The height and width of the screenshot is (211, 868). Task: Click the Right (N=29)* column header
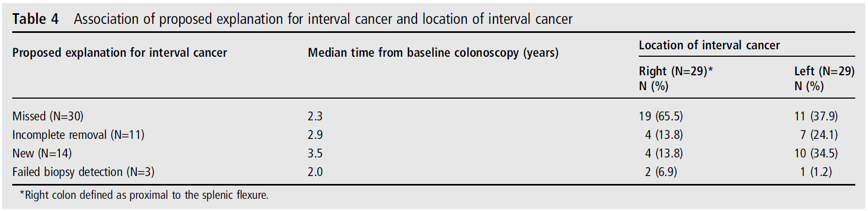tap(675, 78)
